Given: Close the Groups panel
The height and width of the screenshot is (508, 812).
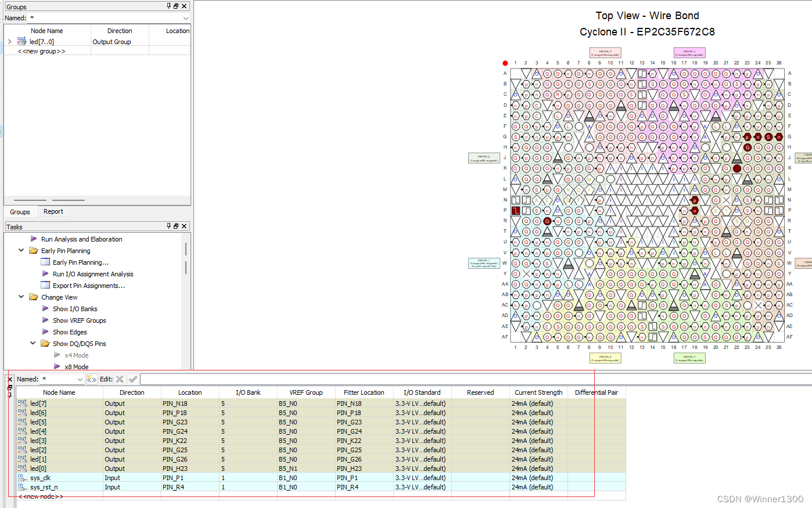Looking at the screenshot, I should [184, 6].
